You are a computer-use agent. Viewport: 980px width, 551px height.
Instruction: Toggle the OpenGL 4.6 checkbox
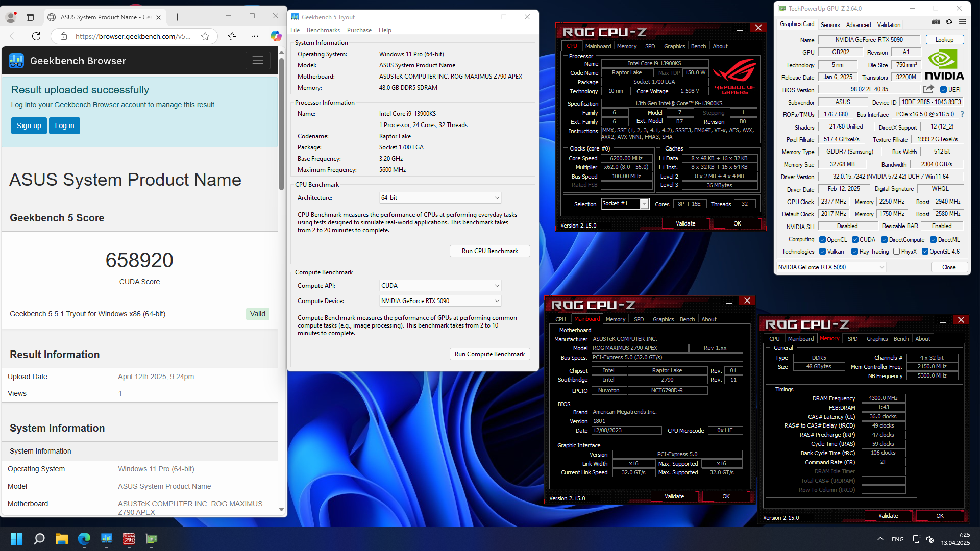(x=925, y=252)
